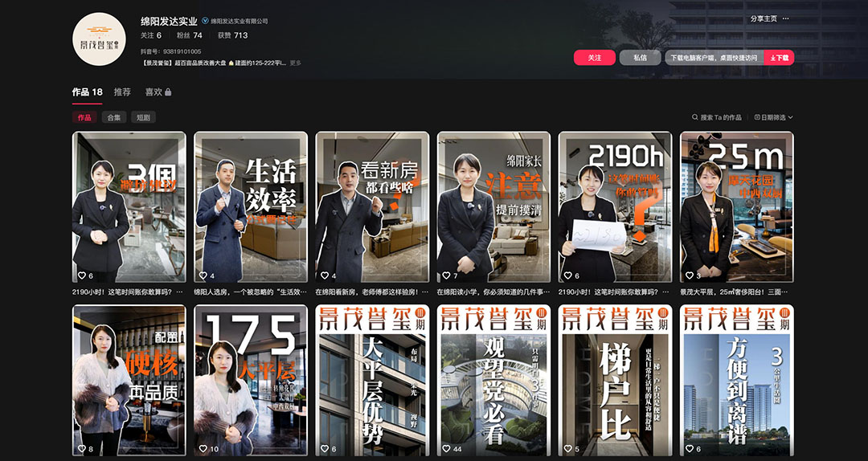Image resolution: width=868 pixels, height=461 pixels.
Task: Click the heart icon on 175 大平层 video
Action: [203, 449]
